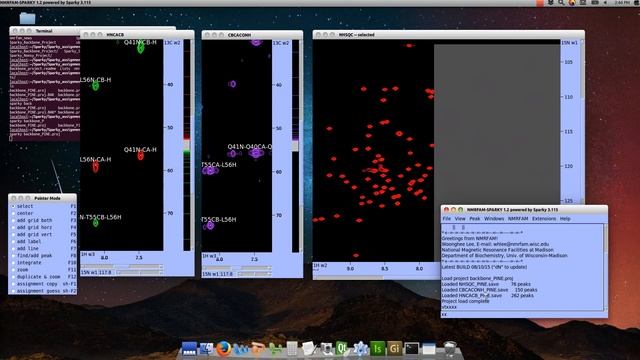
Task: Open the blue atom-like dock icon
Action: [360, 349]
